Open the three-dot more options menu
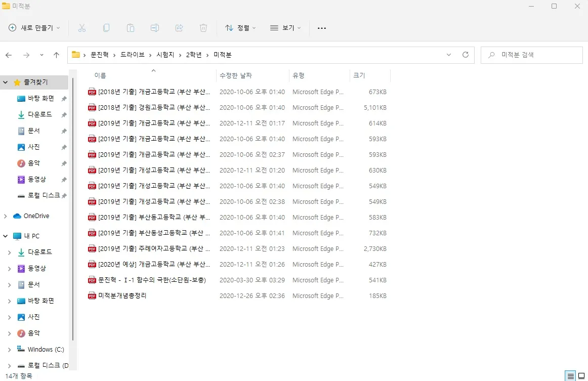588x381 pixels. [322, 28]
